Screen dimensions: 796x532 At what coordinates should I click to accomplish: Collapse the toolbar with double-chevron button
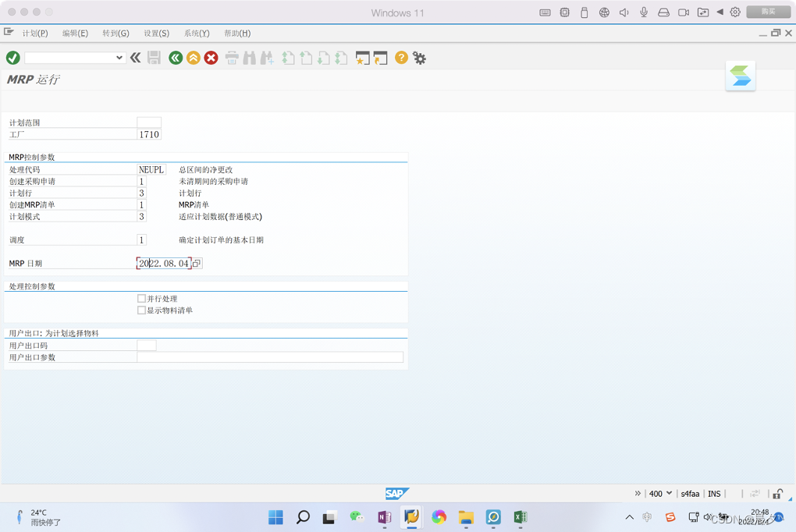(x=134, y=58)
